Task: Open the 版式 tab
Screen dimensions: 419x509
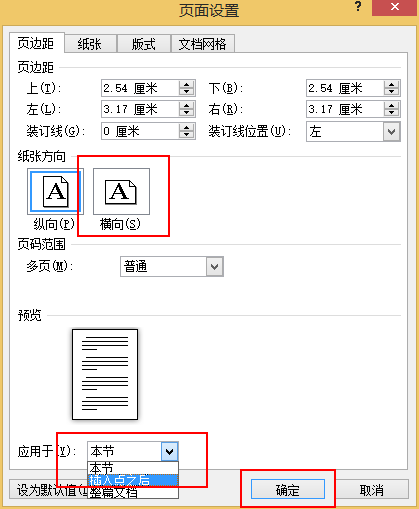Action: coord(144,44)
